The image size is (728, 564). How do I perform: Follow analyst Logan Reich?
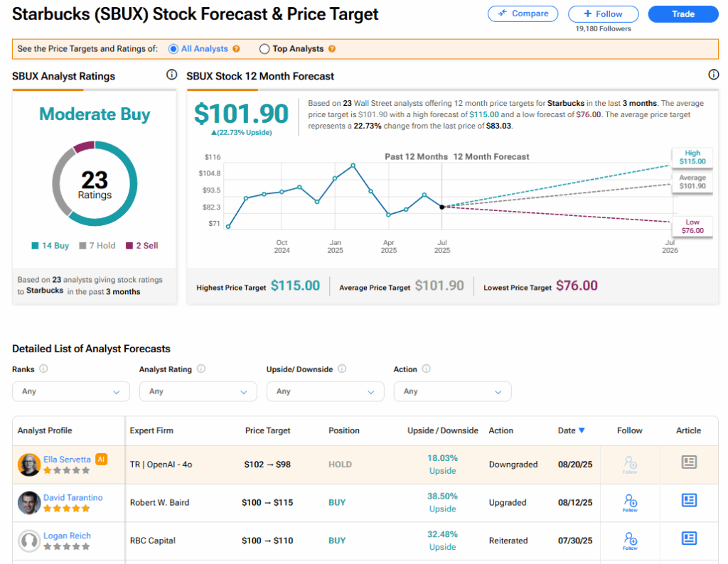click(630, 541)
